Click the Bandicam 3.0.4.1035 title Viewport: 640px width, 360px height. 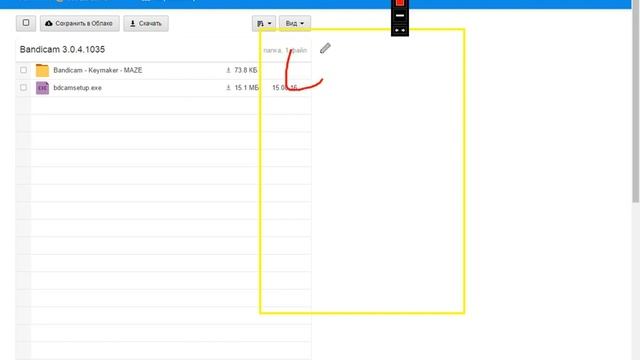(x=62, y=49)
